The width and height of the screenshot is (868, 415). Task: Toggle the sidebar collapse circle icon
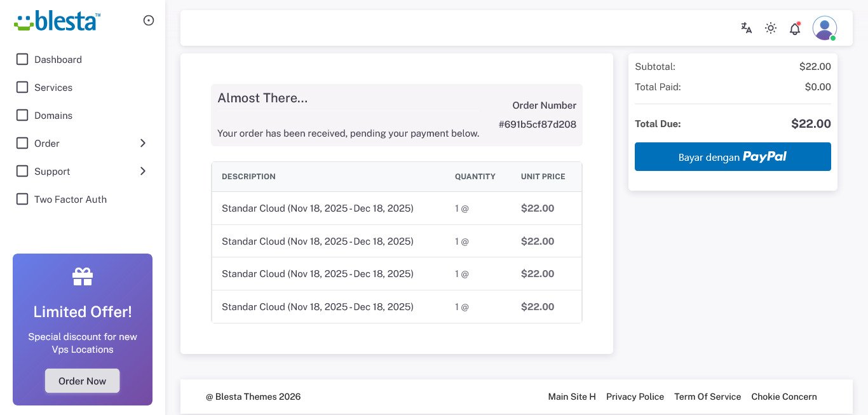click(x=149, y=20)
